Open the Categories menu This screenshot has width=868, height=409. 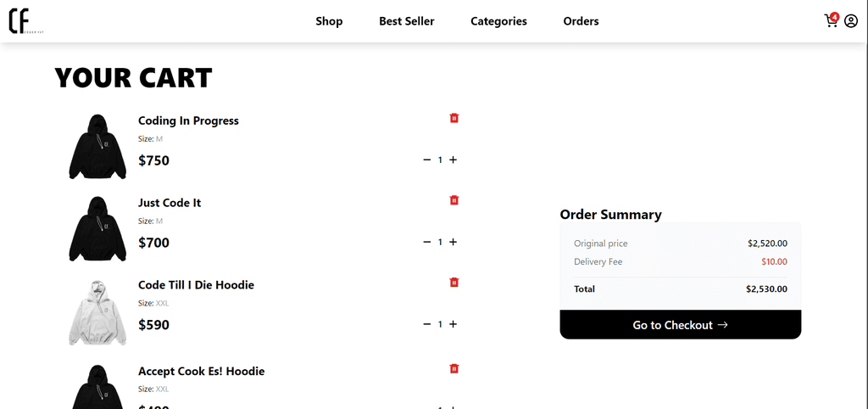pos(498,21)
